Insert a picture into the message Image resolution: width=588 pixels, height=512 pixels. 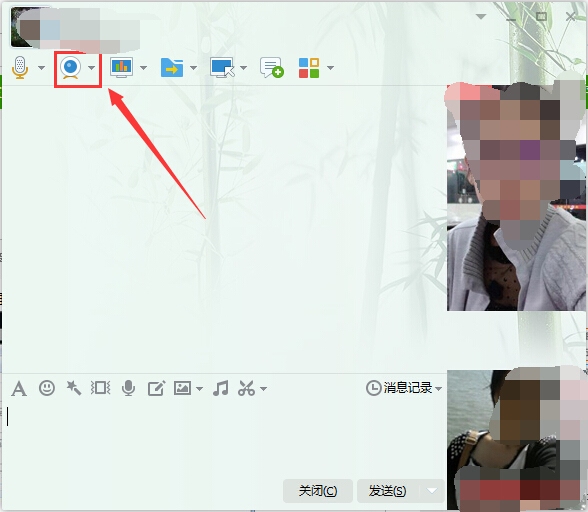click(x=182, y=388)
